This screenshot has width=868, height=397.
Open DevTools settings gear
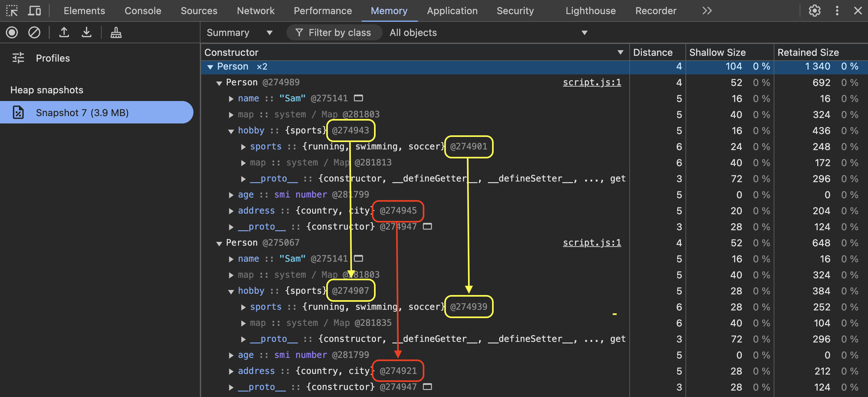click(x=814, y=11)
